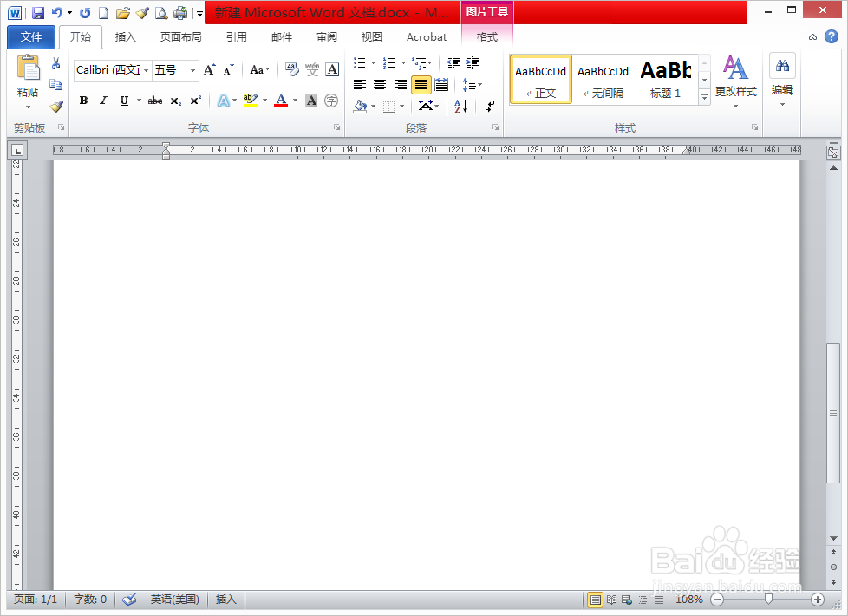Apply superscript formatting
The image size is (848, 616).
point(195,101)
